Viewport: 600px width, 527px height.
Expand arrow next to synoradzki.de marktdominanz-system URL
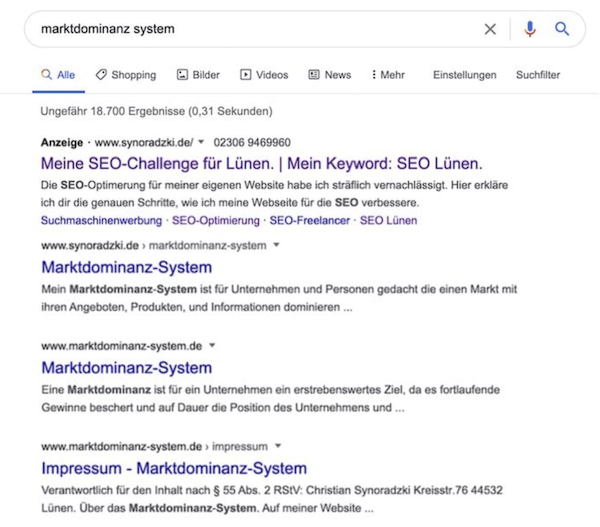click(276, 245)
